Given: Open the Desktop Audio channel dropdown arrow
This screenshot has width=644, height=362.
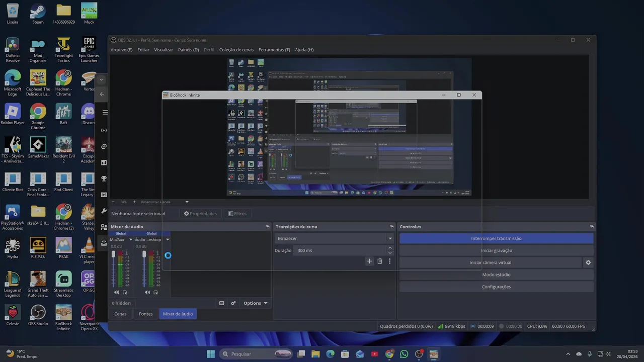Looking at the screenshot, I should (x=168, y=240).
